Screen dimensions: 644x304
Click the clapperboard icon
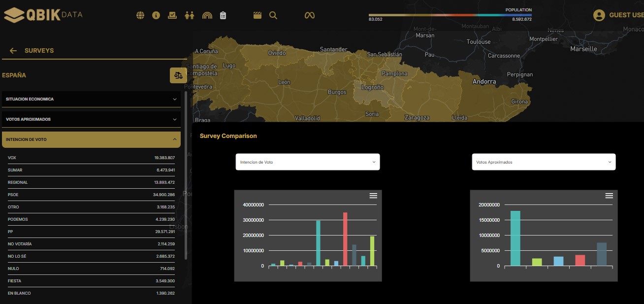(257, 15)
